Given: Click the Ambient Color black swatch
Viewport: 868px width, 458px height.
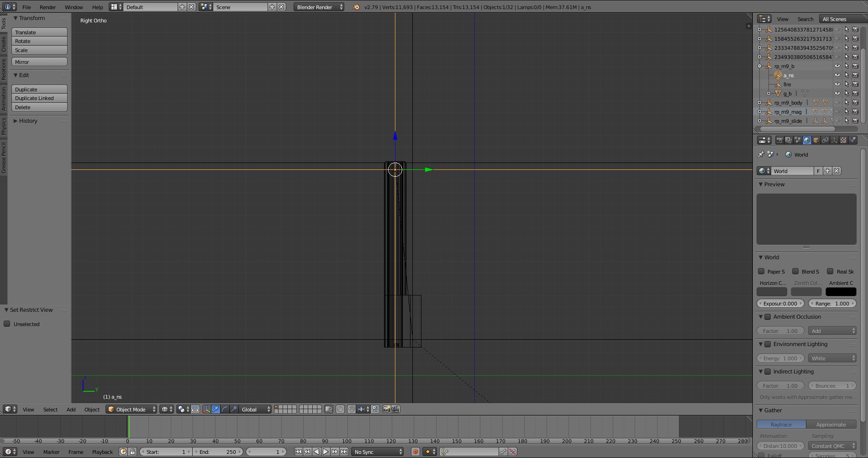Looking at the screenshot, I should [x=841, y=292].
